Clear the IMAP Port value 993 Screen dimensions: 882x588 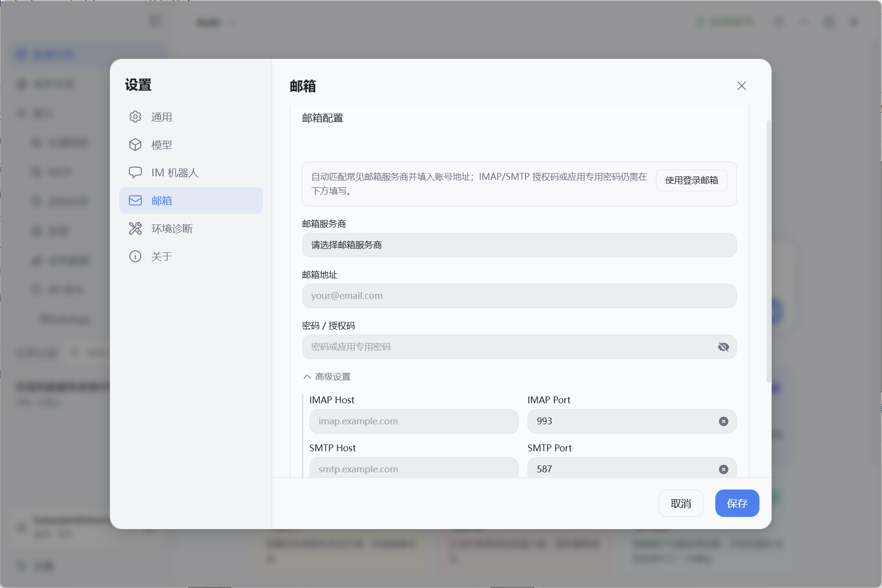724,421
